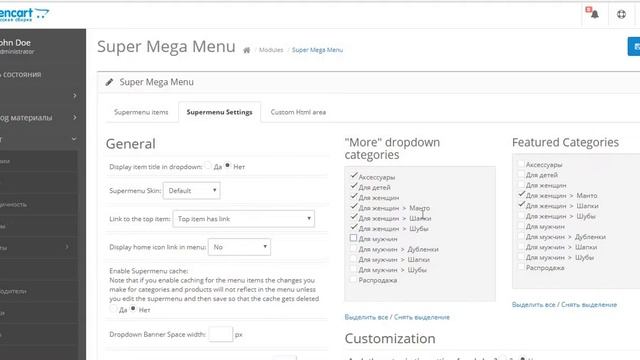Uncheck Для женщин > Шубы in More dropdown

tap(353, 227)
